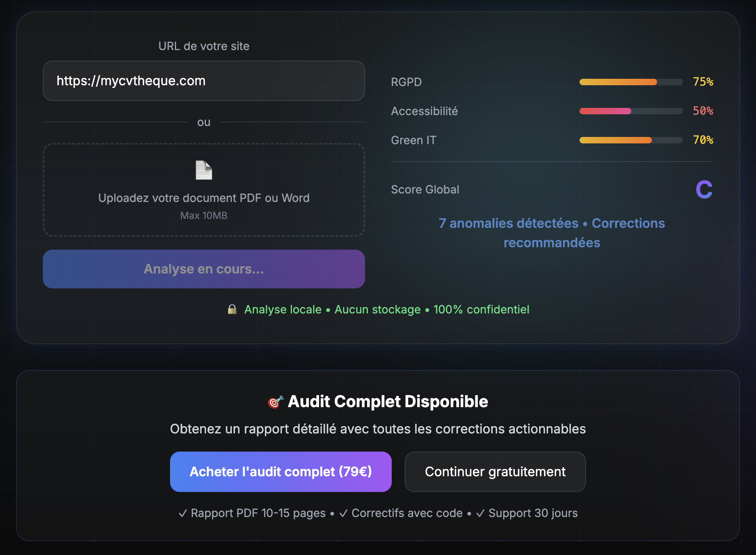
Task: Click the 'ou' separator text
Action: click(x=204, y=122)
